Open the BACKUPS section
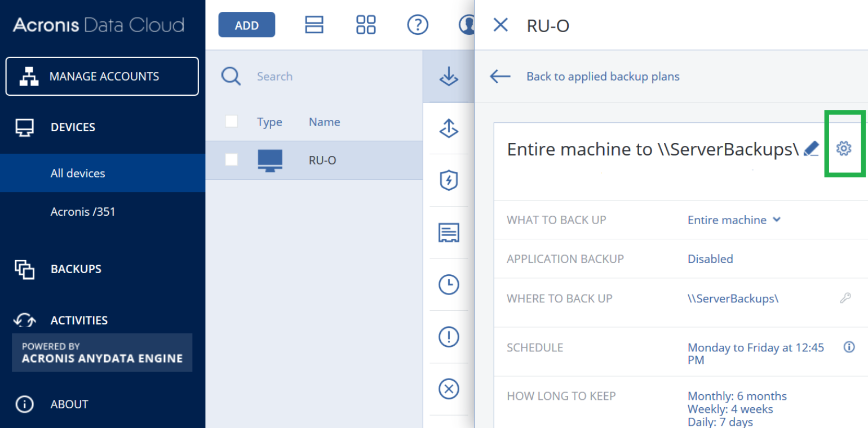 [x=76, y=269]
